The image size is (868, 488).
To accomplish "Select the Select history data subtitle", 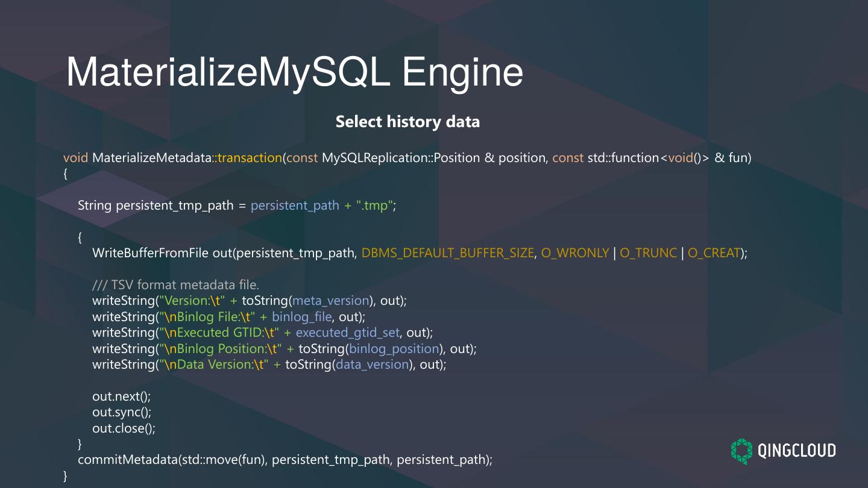I will 407,122.
